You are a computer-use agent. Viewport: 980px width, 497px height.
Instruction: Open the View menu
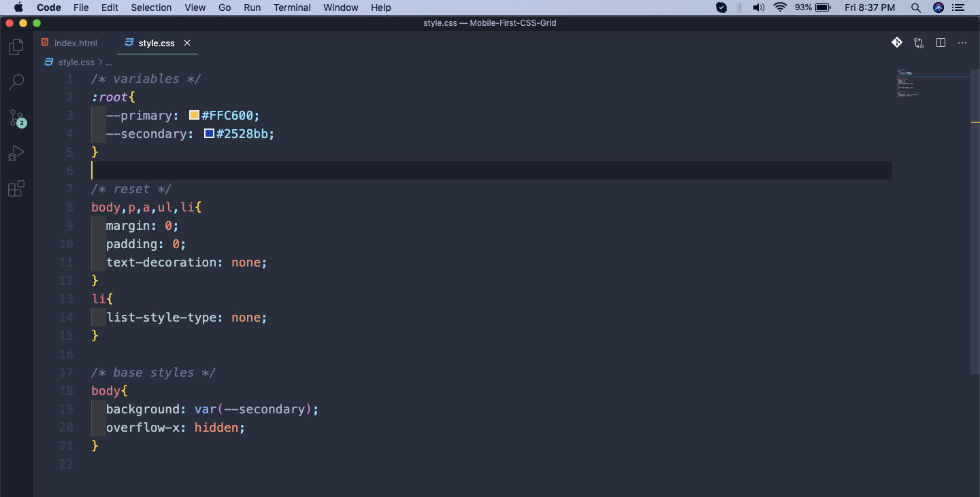[195, 7]
